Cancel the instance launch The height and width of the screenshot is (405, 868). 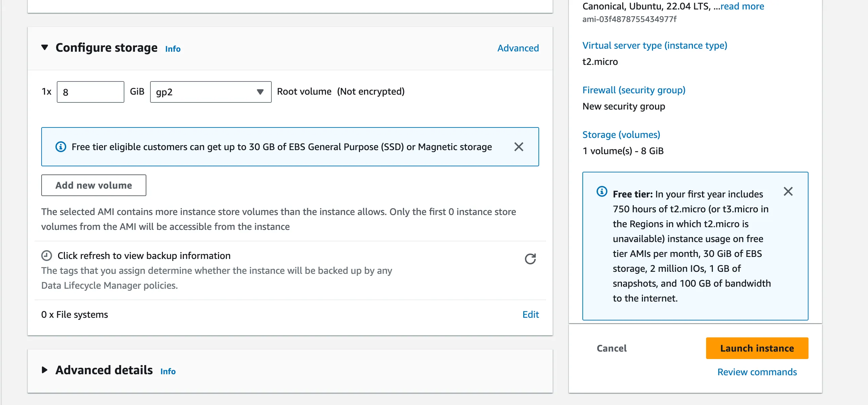pos(611,348)
